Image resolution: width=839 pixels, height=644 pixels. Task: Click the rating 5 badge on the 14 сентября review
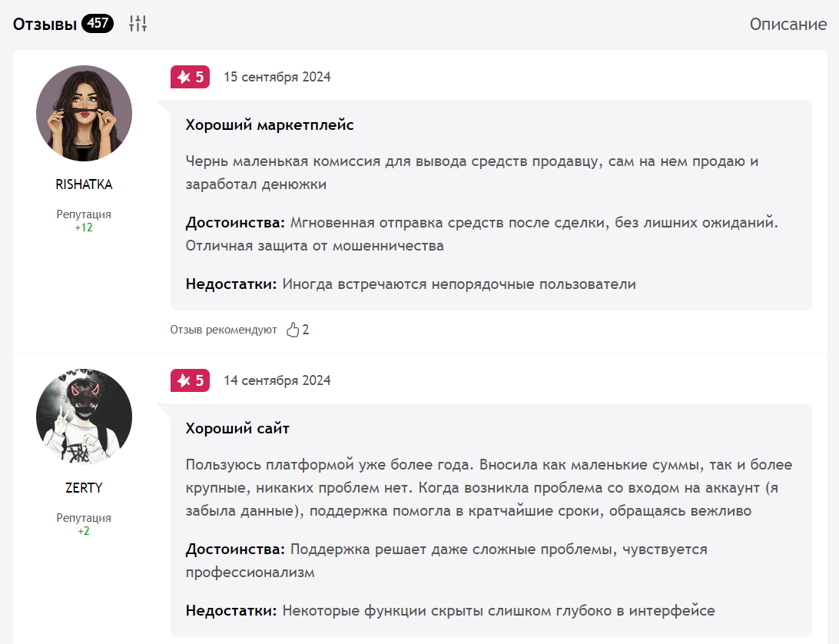[190, 380]
